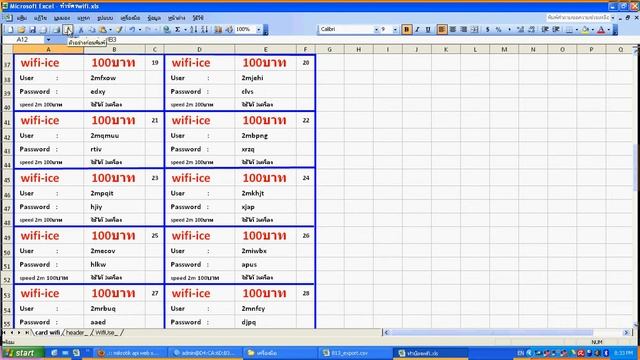Click the Center align icon
This screenshot has width=640, height=360.
coord(453,29)
